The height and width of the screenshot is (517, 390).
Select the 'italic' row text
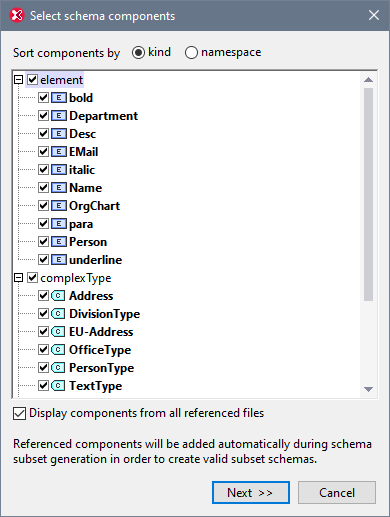(x=82, y=170)
